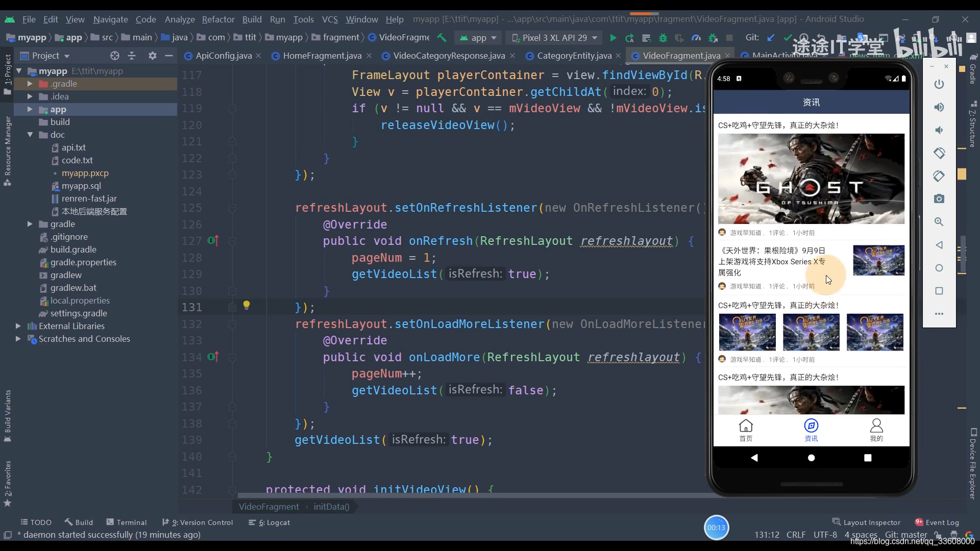980x551 pixels.
Task: Switch to the HomeFragment.java tab
Action: click(x=322, y=56)
